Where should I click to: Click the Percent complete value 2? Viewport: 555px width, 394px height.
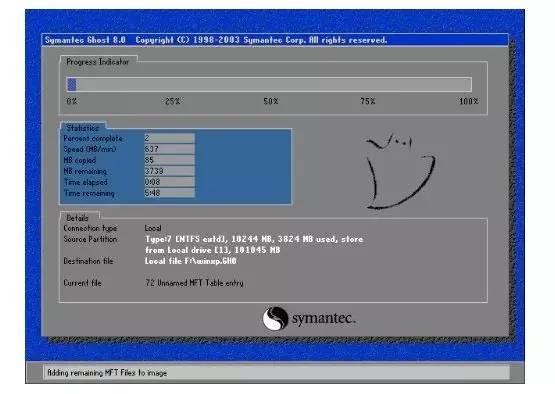170,138
